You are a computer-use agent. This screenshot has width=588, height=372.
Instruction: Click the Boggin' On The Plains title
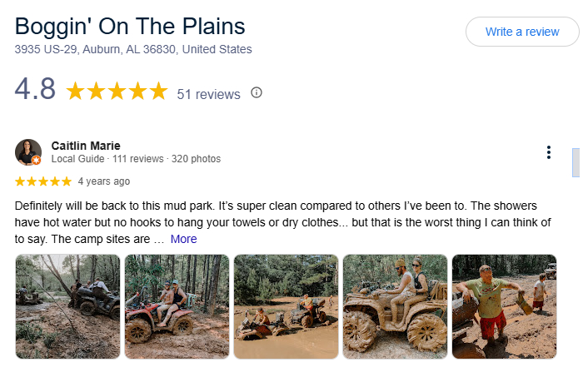coord(130,26)
